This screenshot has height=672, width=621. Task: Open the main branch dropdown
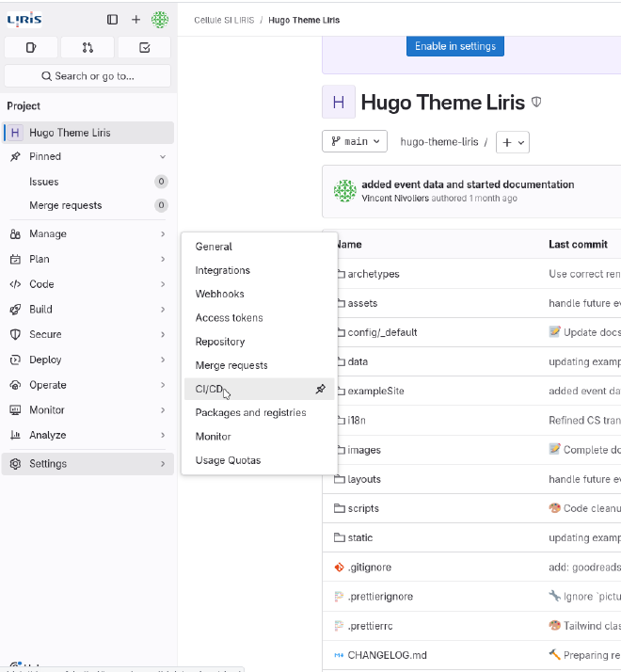[x=355, y=141]
